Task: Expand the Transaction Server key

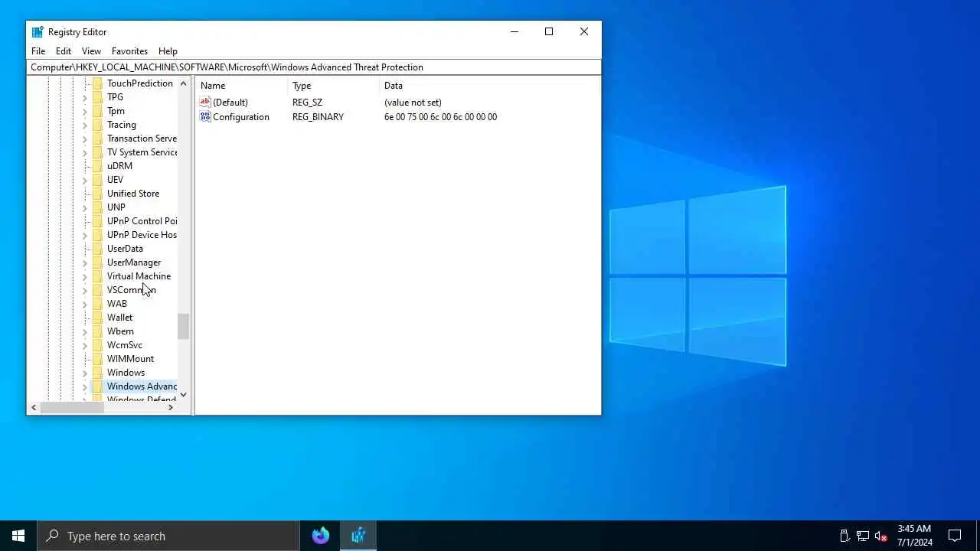Action: [x=85, y=139]
